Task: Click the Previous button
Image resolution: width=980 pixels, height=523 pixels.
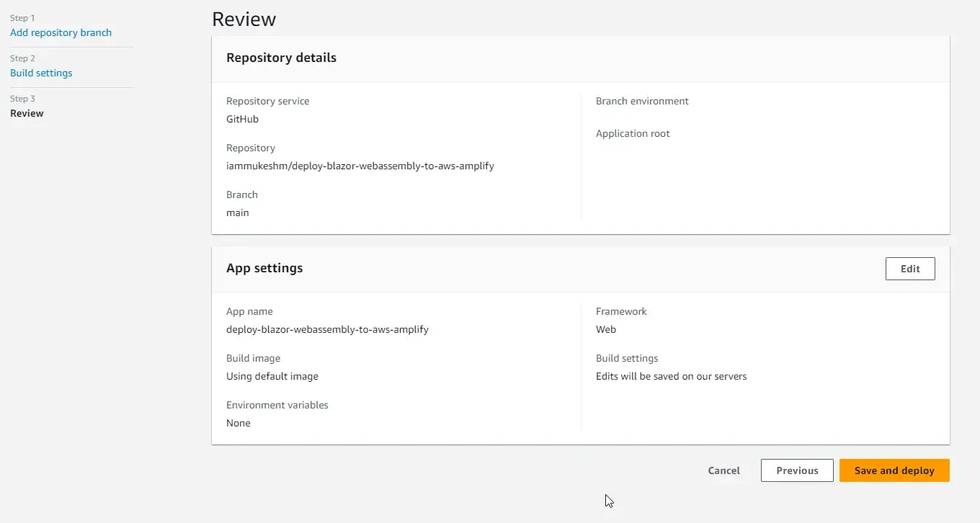Action: (x=797, y=470)
